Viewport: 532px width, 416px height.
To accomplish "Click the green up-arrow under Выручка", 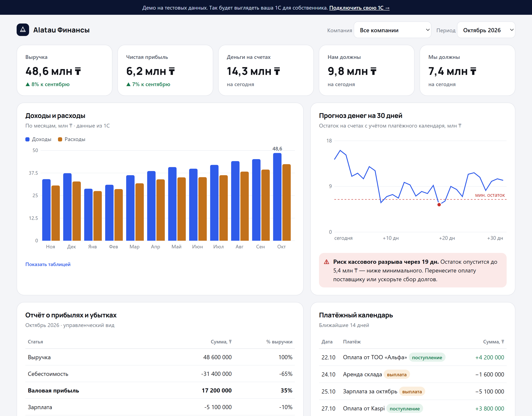I will [x=27, y=84].
